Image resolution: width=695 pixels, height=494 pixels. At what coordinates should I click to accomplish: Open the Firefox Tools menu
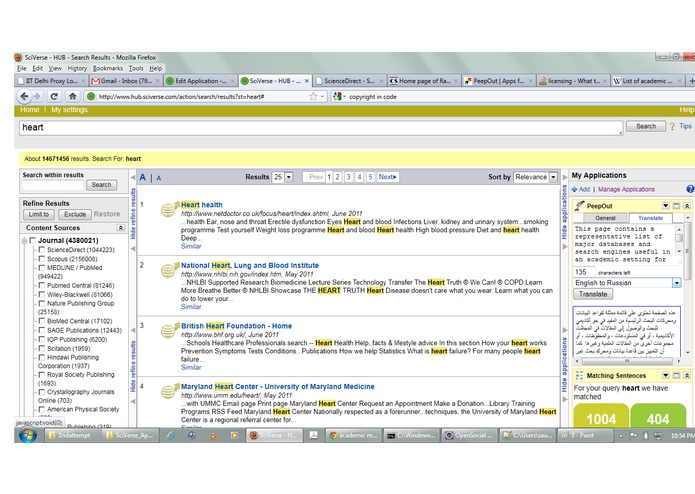coord(136,68)
